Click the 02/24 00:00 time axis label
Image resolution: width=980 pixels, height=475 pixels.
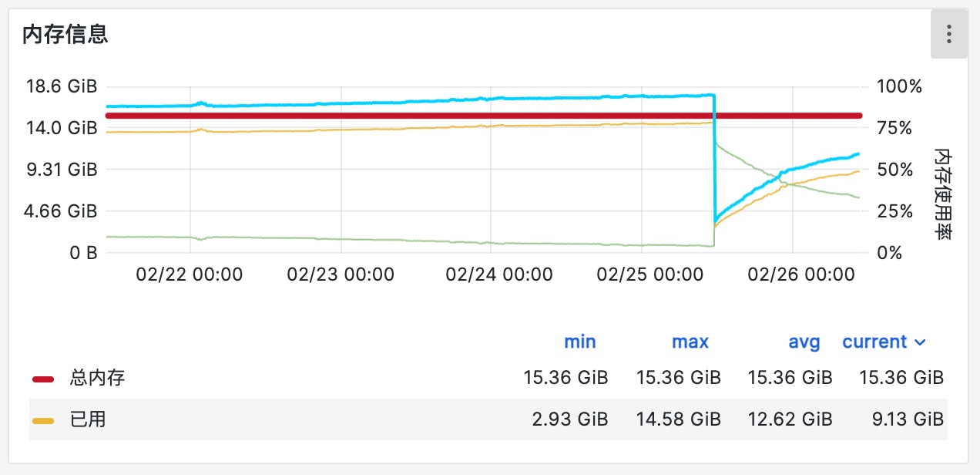coord(499,275)
